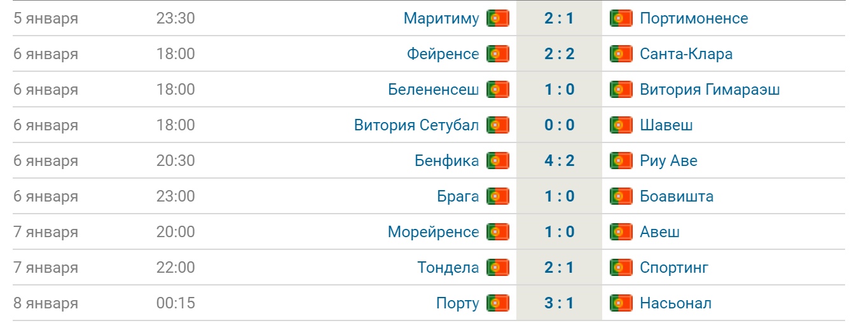Click the flag icon beside Порту

pyautogui.click(x=498, y=303)
